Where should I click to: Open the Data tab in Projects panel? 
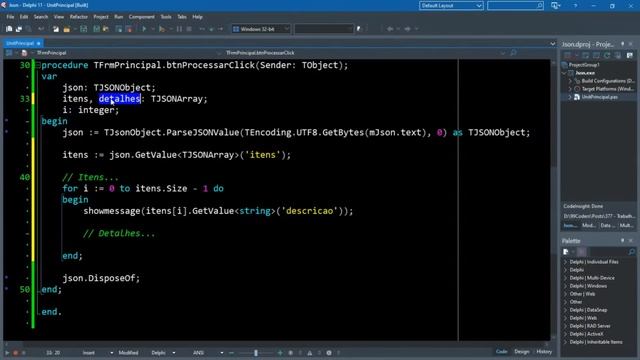click(x=606, y=225)
